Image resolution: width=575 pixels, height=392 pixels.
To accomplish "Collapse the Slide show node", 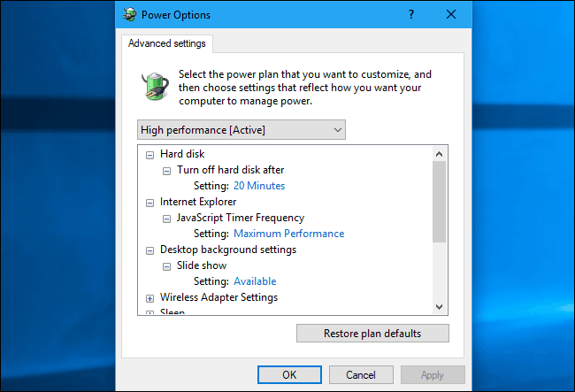I will click(x=166, y=266).
